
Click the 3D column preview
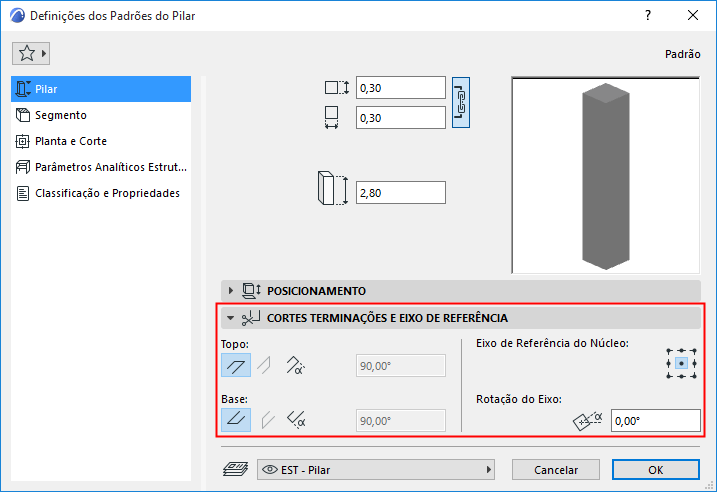[x=605, y=176]
